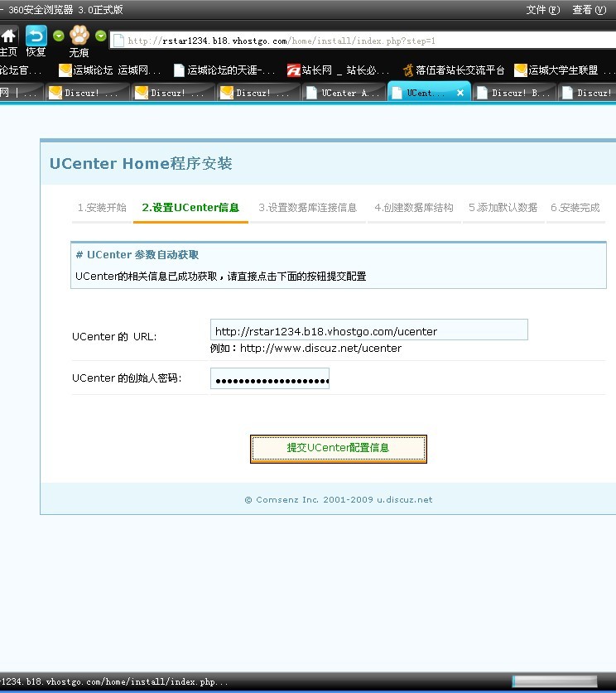Image resolution: width=616 pixels, height=693 pixels.
Task: Click step 5.添加默认数据
Action: pos(503,208)
